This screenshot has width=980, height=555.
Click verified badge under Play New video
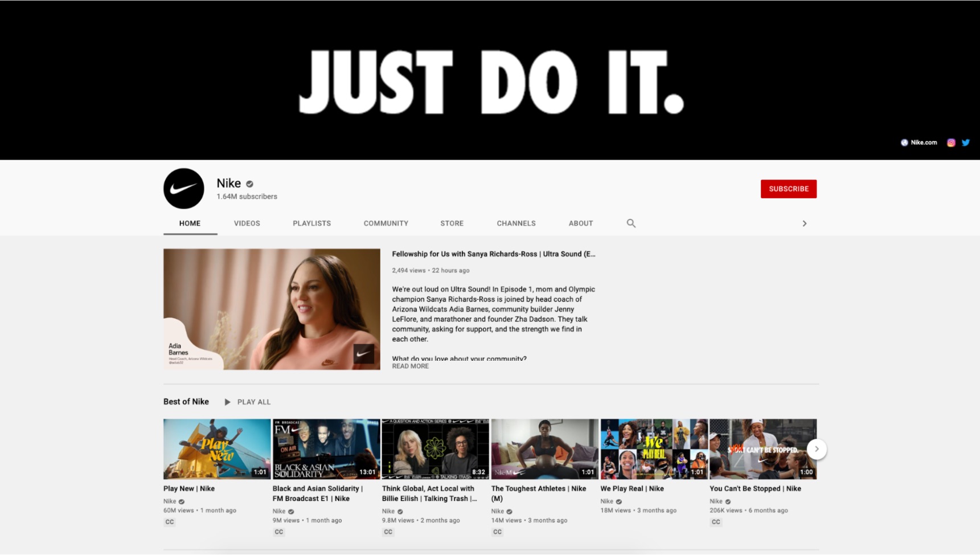[182, 501]
